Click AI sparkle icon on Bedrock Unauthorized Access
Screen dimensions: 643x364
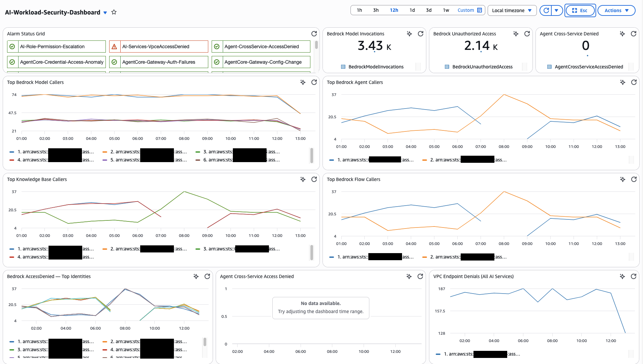[516, 34]
